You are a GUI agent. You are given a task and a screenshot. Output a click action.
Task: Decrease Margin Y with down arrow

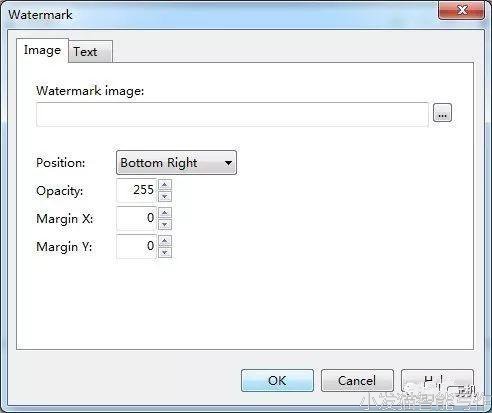tap(165, 252)
